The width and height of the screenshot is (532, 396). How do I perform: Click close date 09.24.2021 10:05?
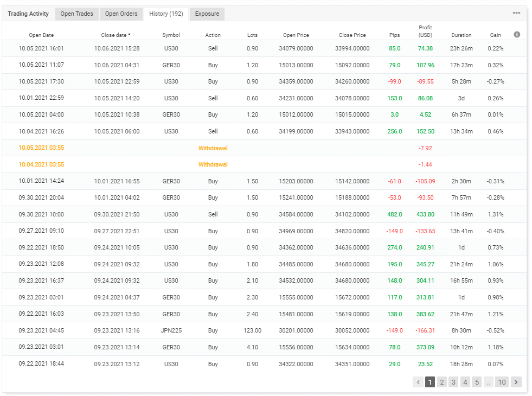(117, 247)
